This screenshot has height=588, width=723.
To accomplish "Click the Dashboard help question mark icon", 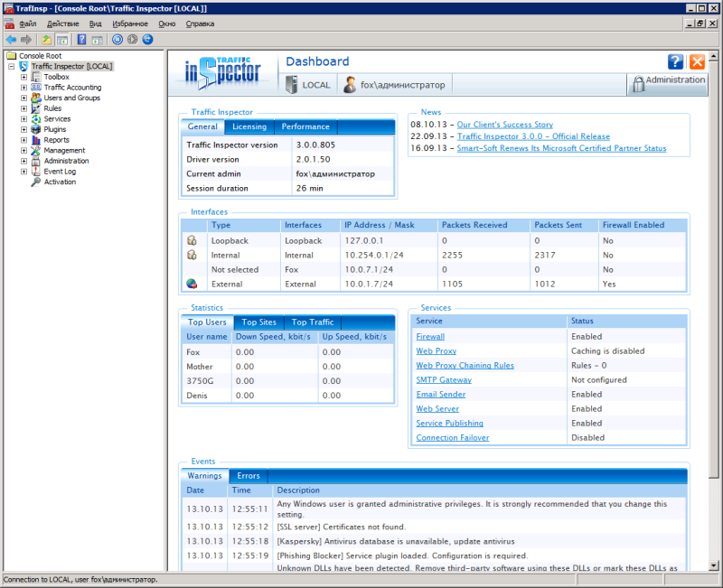I will 675,61.
